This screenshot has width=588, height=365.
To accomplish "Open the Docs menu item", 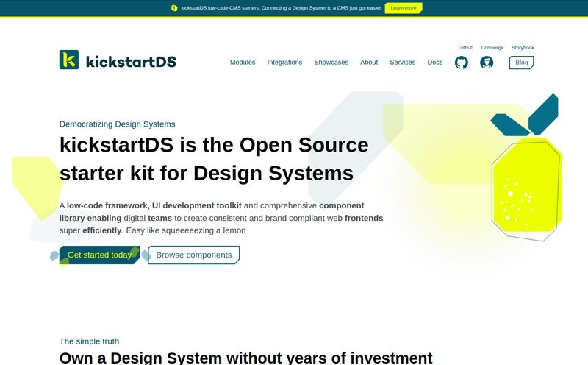I will [435, 63].
